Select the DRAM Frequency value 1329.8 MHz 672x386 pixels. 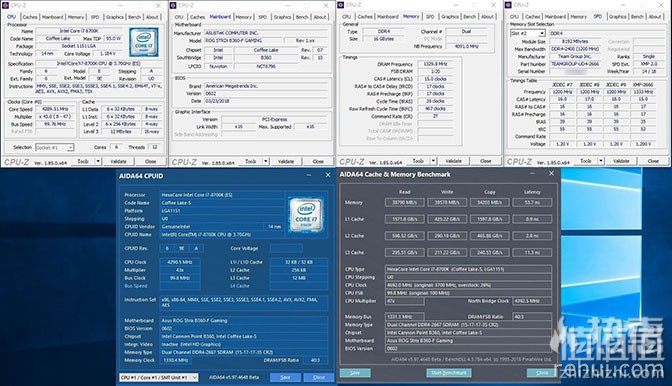point(435,64)
